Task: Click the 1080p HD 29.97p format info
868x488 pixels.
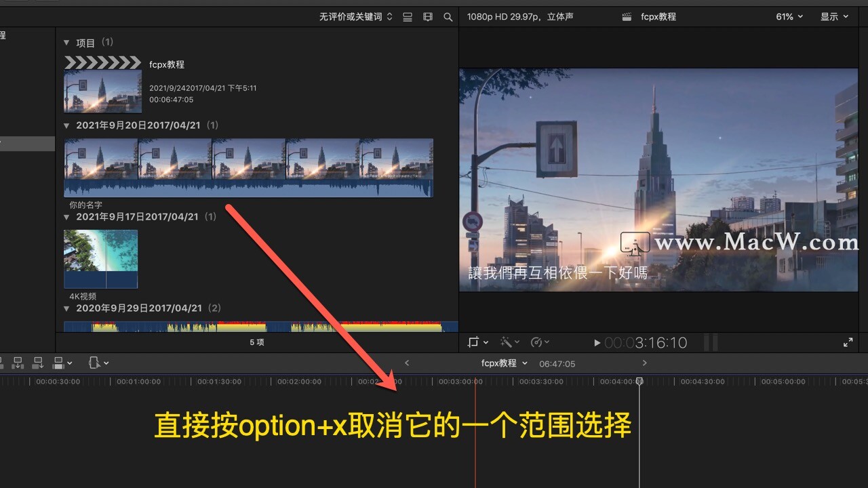Action: click(520, 17)
